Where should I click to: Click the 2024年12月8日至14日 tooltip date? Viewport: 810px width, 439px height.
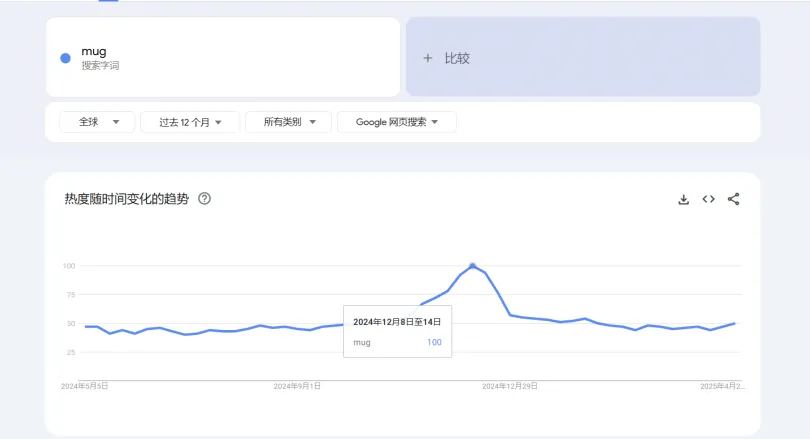397,322
